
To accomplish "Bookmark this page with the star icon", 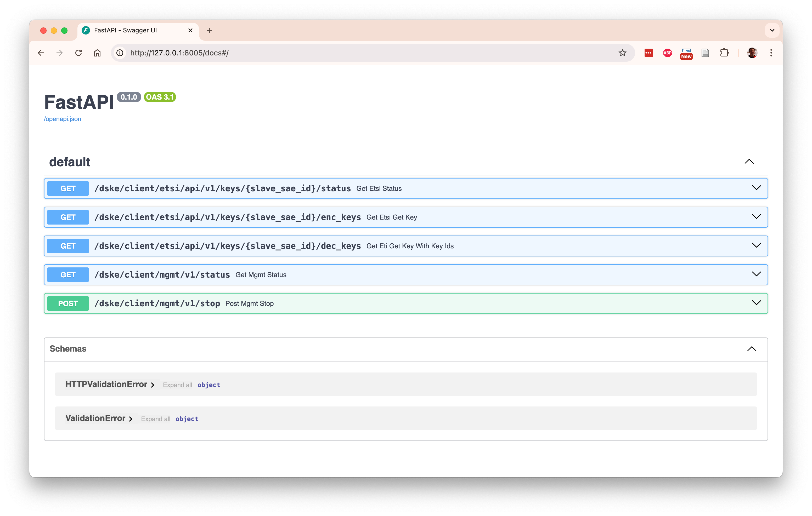I will pos(622,53).
